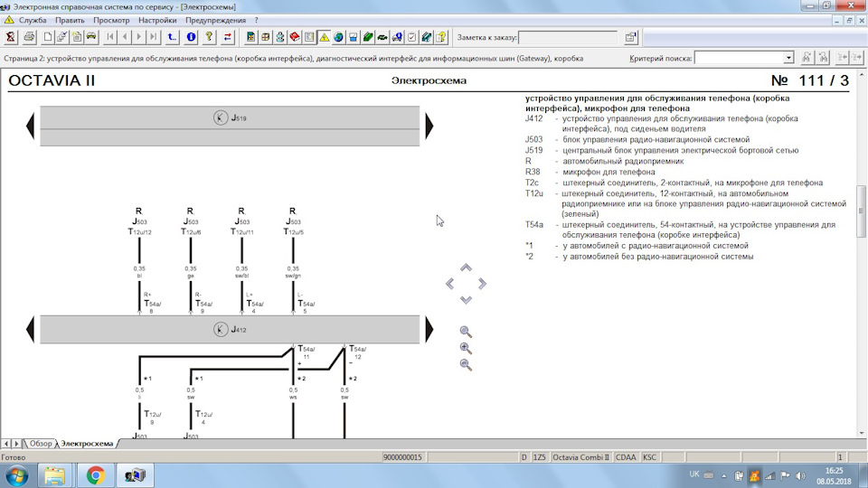Screen dimensions: 868x488
Task: Click the checklist toolbar icon
Action: click(412, 38)
